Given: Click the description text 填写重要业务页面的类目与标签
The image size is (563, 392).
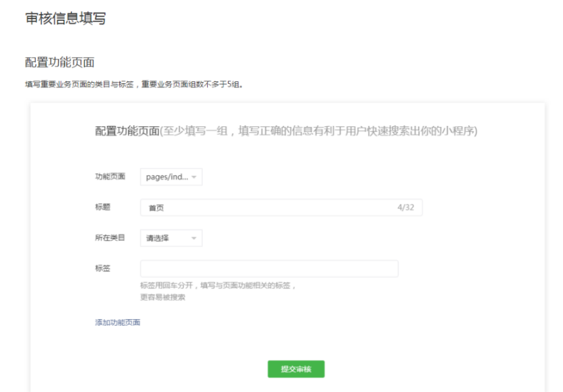Looking at the screenshot, I should 79,85.
